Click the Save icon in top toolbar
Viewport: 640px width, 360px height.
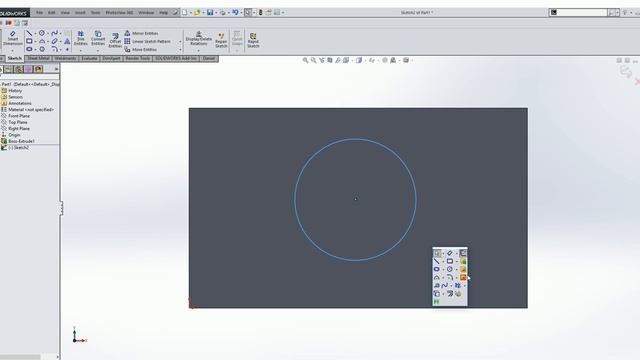tap(210, 13)
